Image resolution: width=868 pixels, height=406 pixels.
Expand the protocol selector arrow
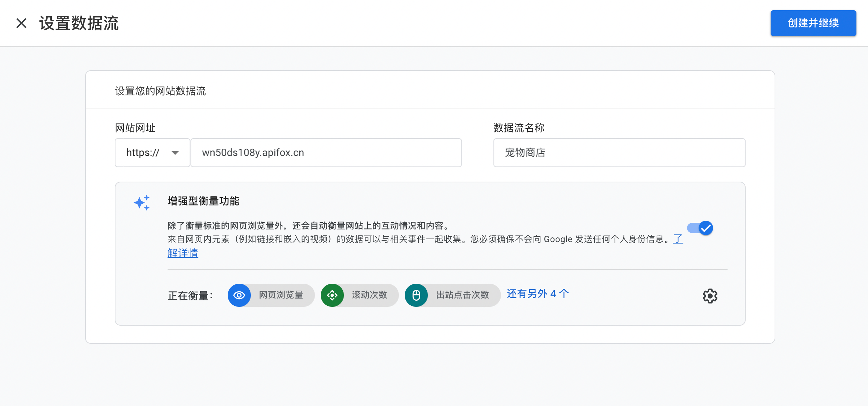point(175,152)
